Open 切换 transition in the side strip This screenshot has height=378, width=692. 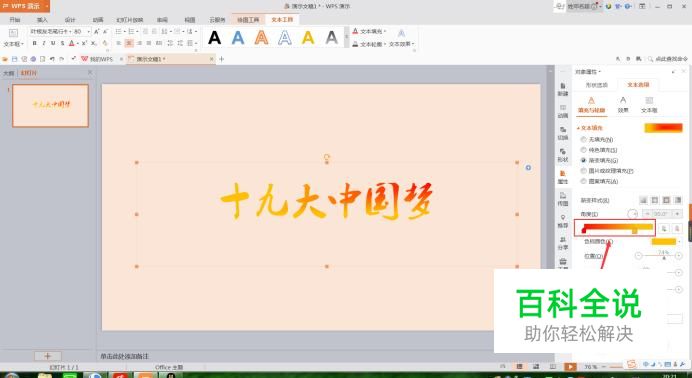point(563,133)
